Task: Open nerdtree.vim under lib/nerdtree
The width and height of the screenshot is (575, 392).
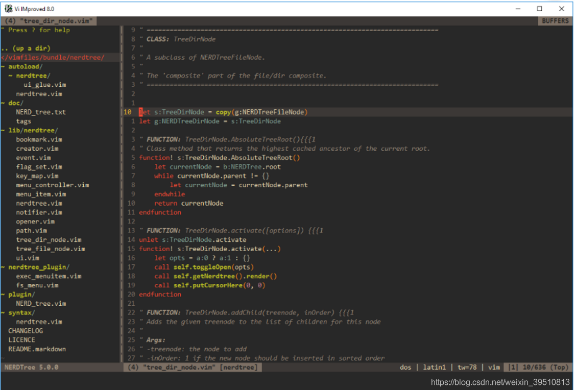Action: click(x=39, y=203)
